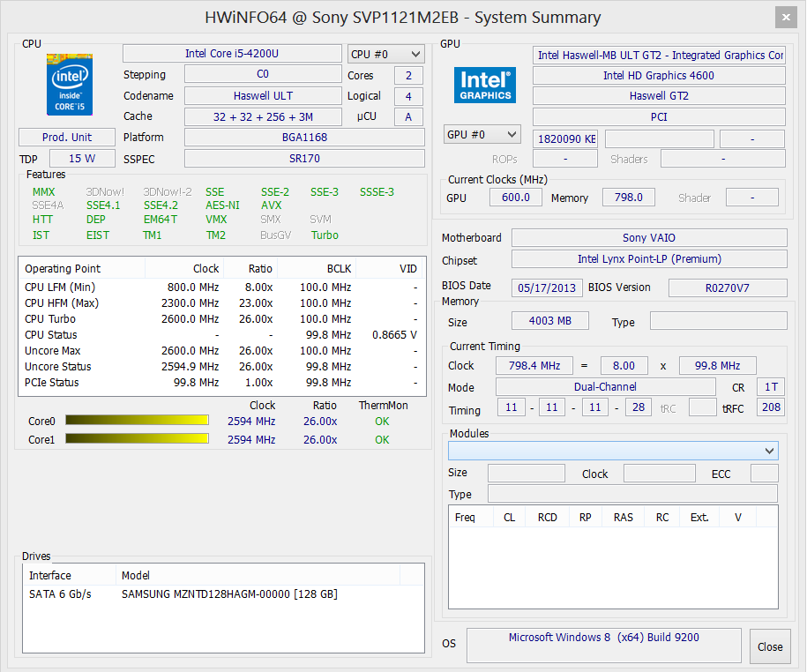Click the Core1 2594 MHz clock value
Screen dimensions: 807x672
pos(251,439)
